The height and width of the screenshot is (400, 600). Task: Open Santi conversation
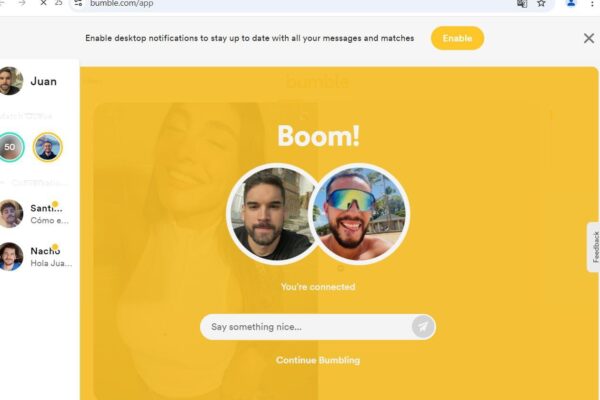click(36, 214)
